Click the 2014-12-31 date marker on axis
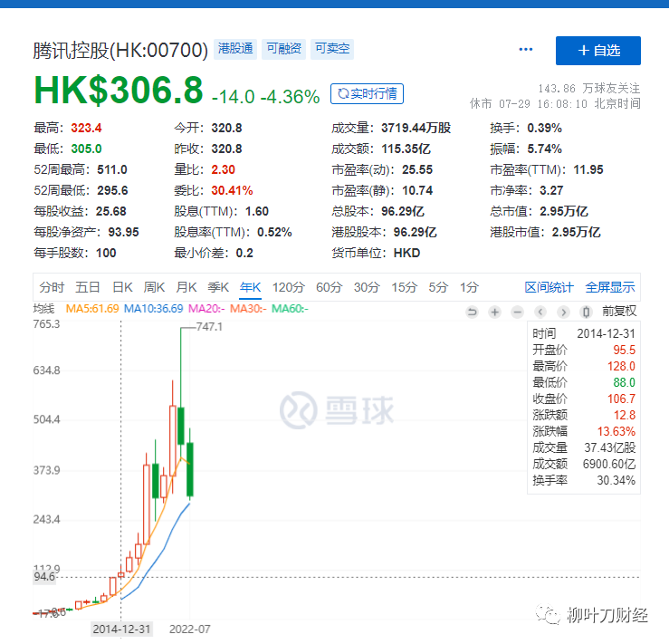669x644 pixels. pos(121,630)
